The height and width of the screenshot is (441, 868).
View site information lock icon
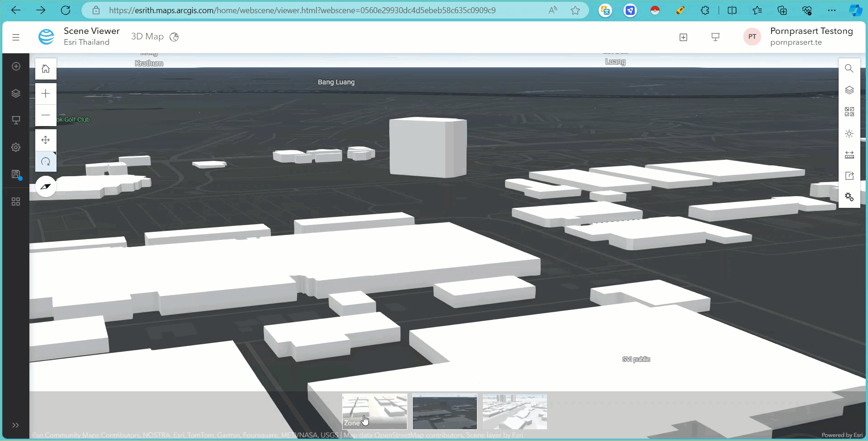click(96, 10)
